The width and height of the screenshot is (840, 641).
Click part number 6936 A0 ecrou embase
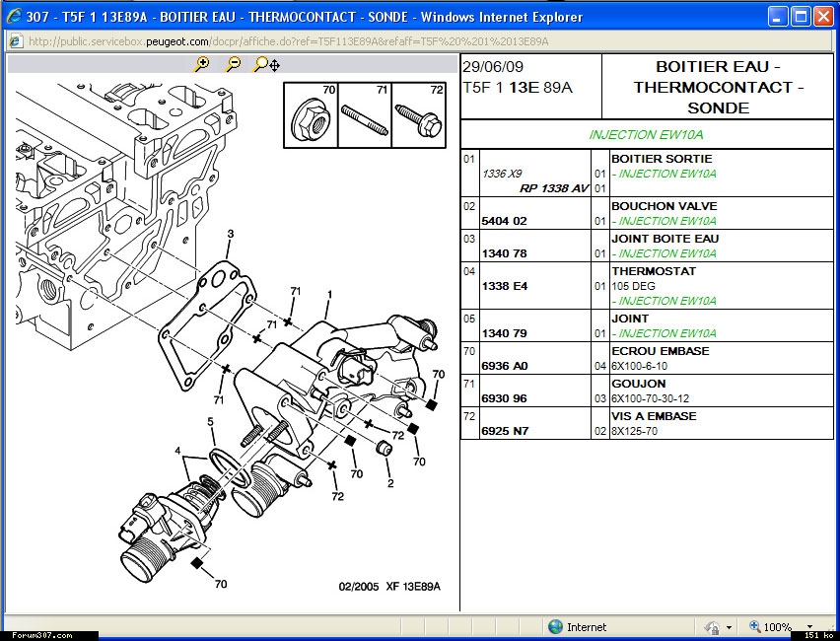505,366
